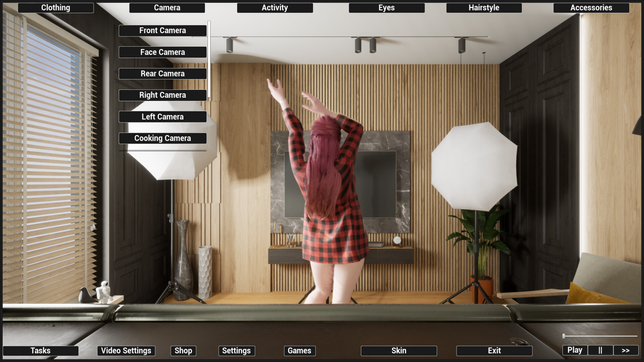This screenshot has width=644, height=362.
Task: Switch to Front Camera view
Action: (x=163, y=31)
